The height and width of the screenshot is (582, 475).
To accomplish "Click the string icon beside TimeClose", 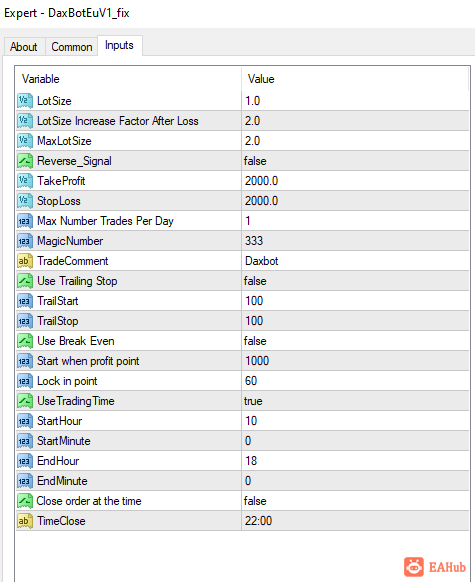I will 24,521.
